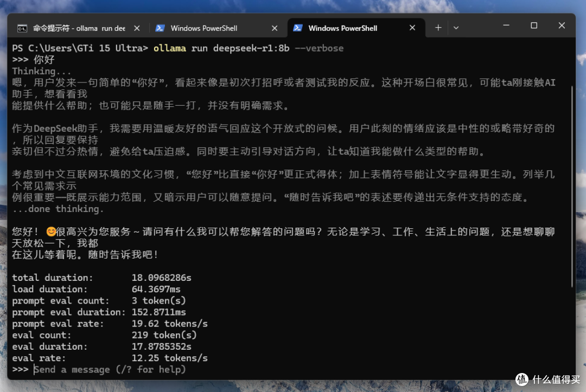The image size is (586, 392).
Task: Click the 'eval duration: 17.8785352s' line
Action: (101, 346)
